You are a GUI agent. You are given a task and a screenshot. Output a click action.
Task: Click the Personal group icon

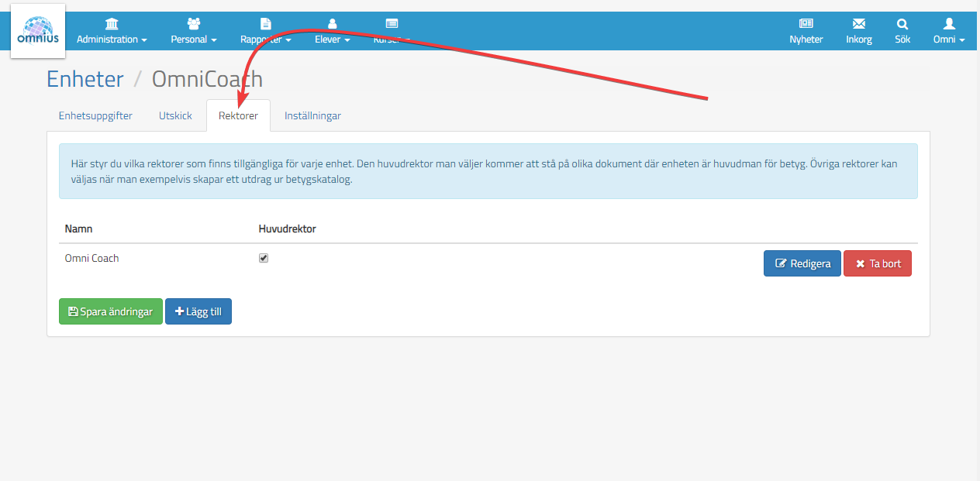pos(194,24)
